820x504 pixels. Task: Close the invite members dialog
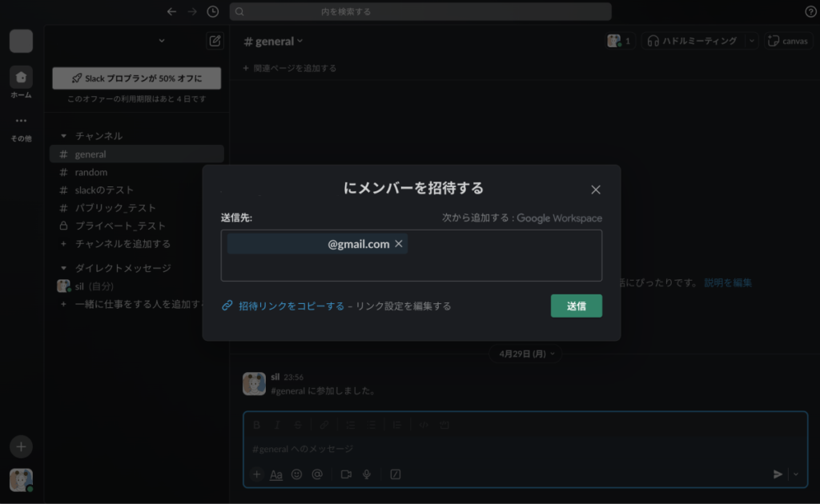pos(595,190)
